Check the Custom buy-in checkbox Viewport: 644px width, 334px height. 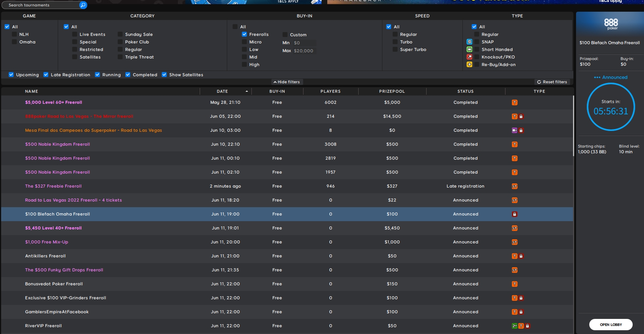pyautogui.click(x=285, y=35)
